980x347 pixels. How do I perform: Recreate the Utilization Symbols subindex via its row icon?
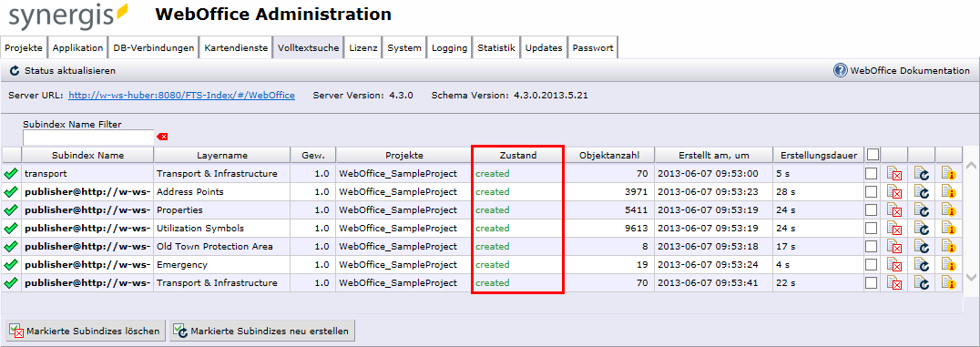pyautogui.click(x=922, y=229)
